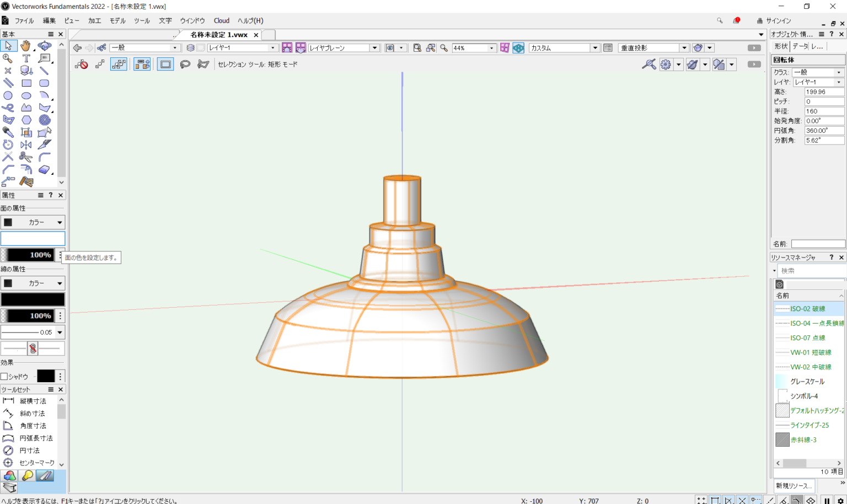Pick the Text tool

[26, 58]
